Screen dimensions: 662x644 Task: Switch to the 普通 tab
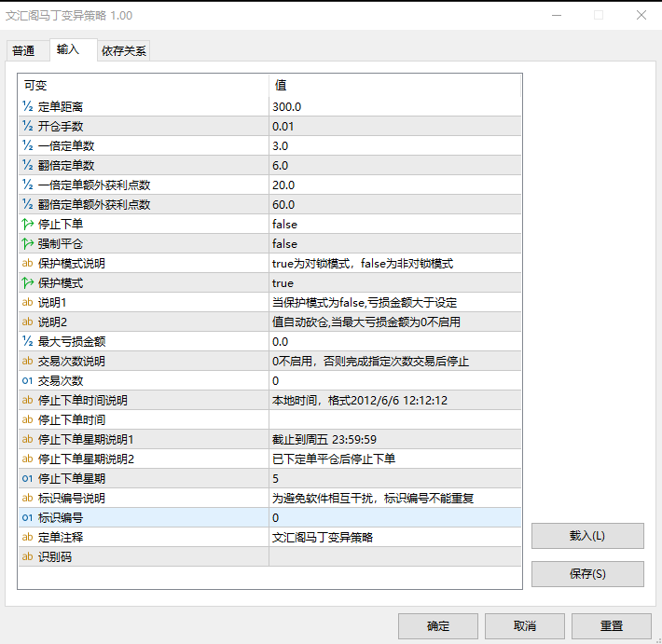[x=23, y=51]
